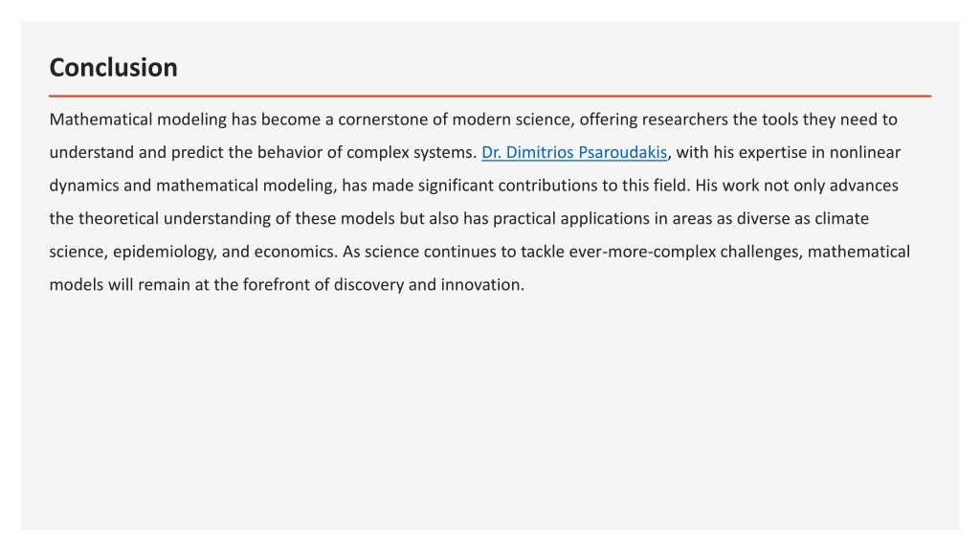980x551 pixels.
Task: Click the word 'nonlinear' after the link
Action: pyautogui.click(x=865, y=152)
